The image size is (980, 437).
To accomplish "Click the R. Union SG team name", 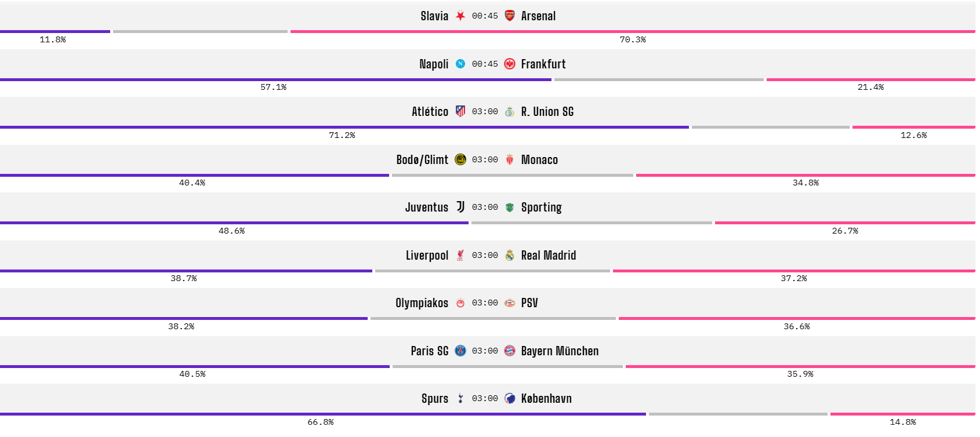I will coord(547,111).
